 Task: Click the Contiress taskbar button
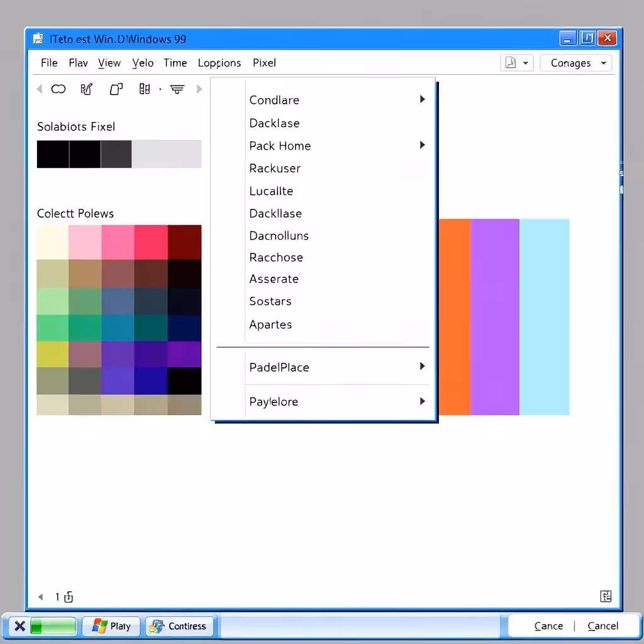[x=179, y=626]
